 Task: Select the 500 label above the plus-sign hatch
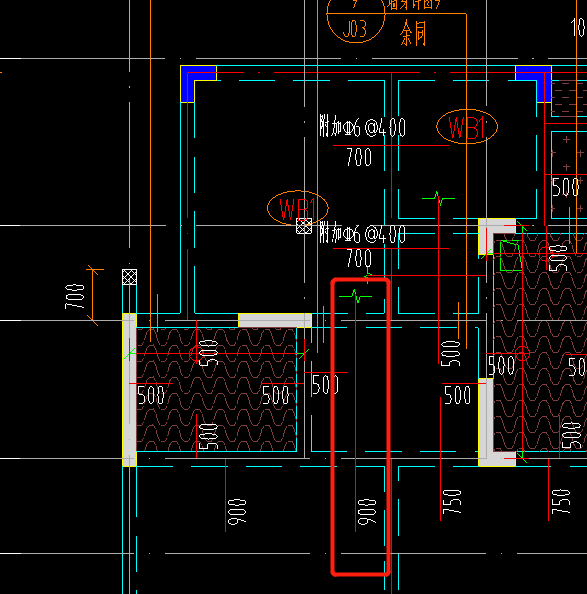click(x=565, y=187)
